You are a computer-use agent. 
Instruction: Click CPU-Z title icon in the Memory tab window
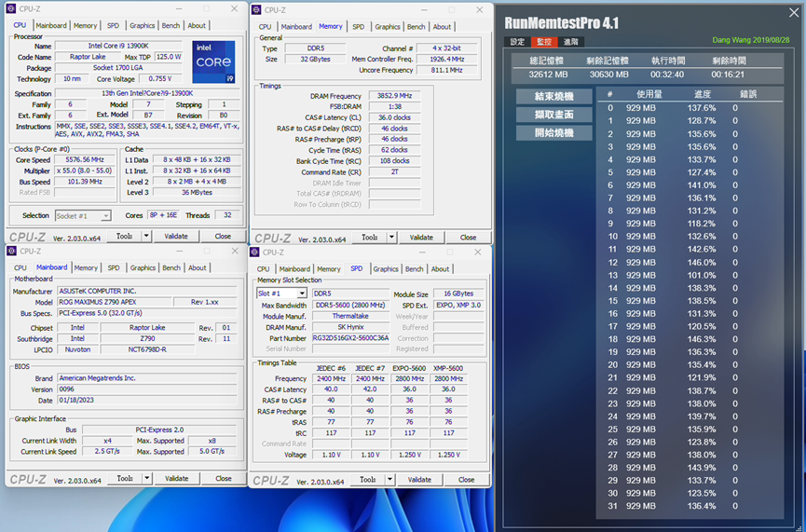[x=256, y=9]
